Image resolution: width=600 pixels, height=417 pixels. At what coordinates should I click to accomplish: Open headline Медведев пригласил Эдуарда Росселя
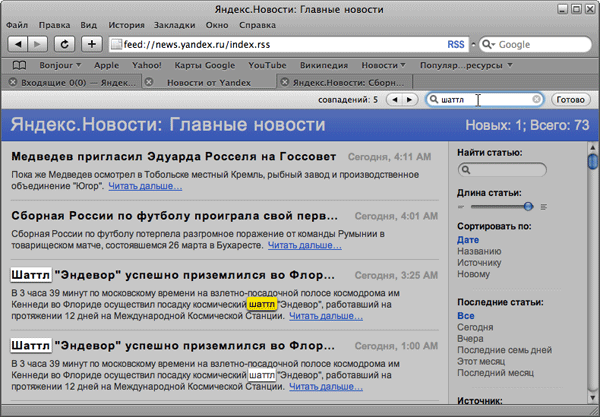click(x=174, y=156)
